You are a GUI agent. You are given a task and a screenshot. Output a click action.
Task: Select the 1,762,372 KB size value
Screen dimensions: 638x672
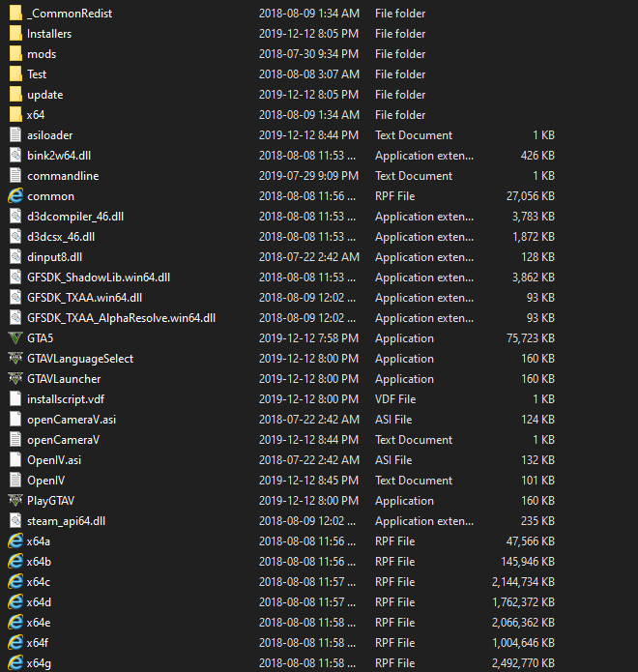(x=523, y=602)
